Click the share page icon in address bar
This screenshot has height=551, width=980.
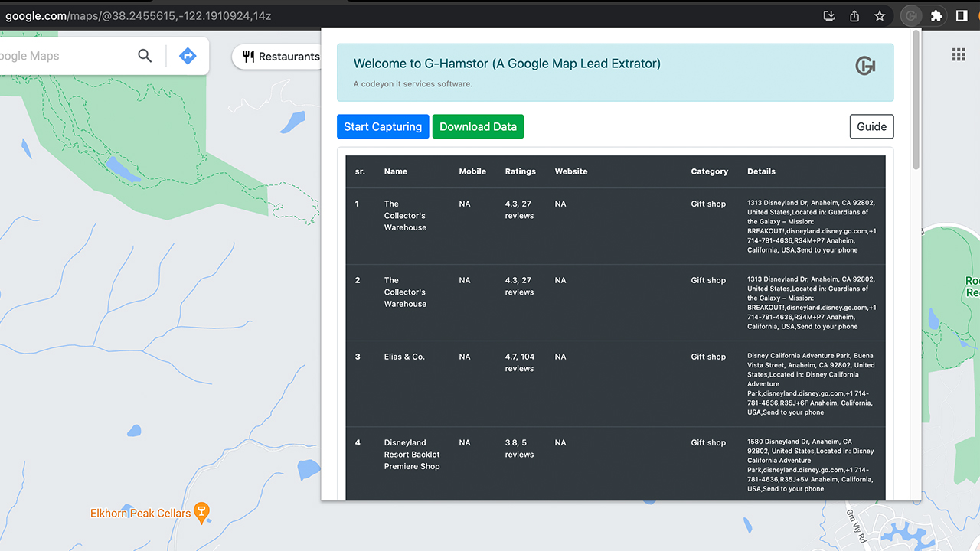coord(854,16)
